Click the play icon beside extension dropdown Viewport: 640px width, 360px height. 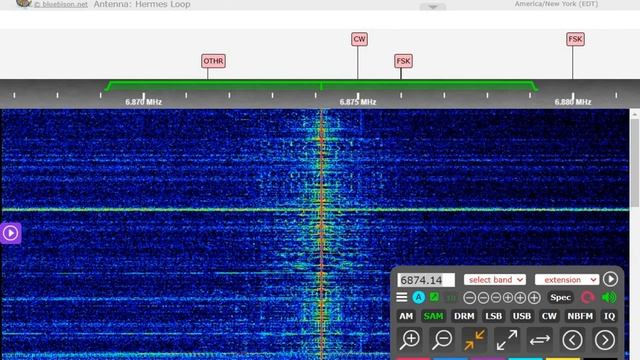point(611,279)
